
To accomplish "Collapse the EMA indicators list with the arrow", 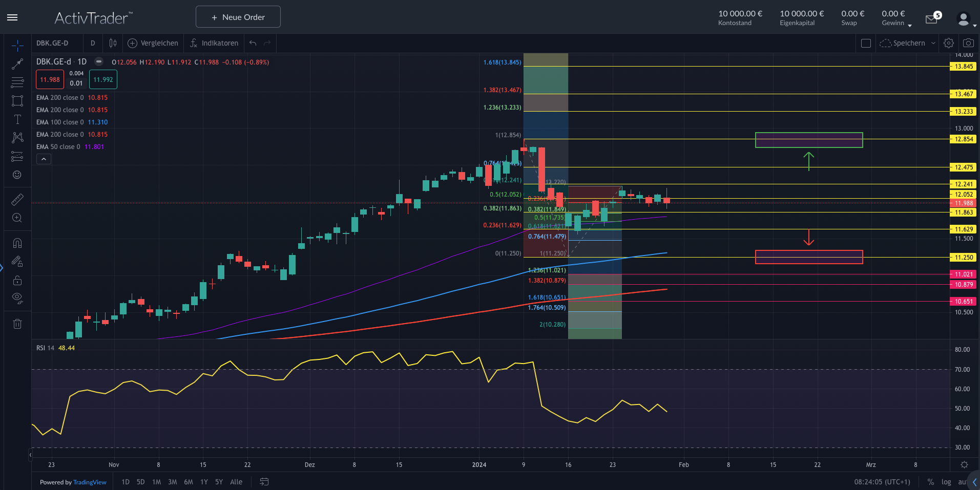I will pos(44,159).
